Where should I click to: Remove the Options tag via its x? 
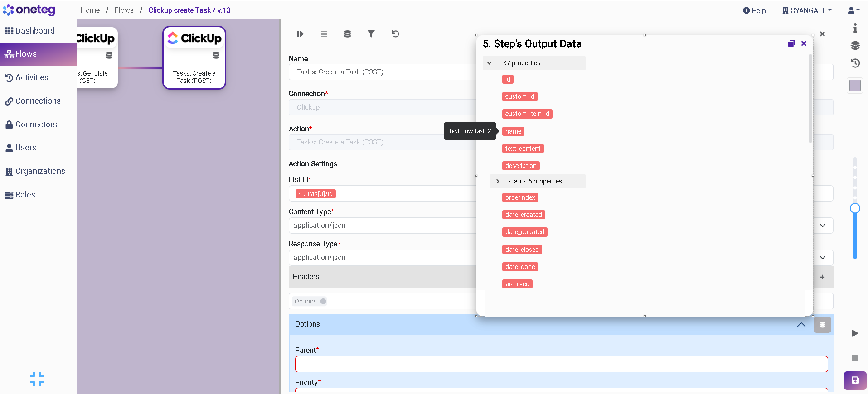323,301
